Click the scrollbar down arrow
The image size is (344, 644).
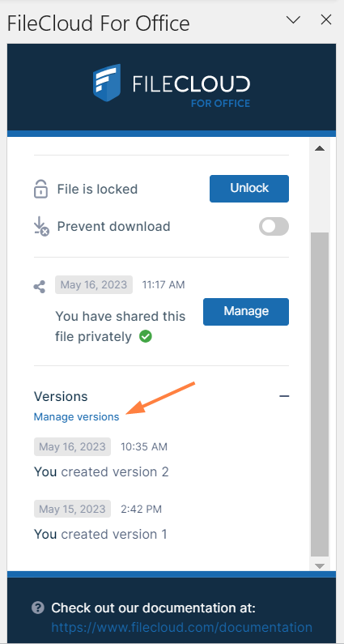(320, 565)
